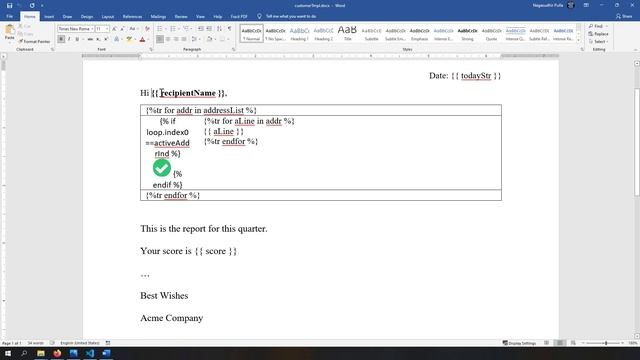Click Display Settings in status bar
This screenshot has width=640, height=360.
click(519, 343)
